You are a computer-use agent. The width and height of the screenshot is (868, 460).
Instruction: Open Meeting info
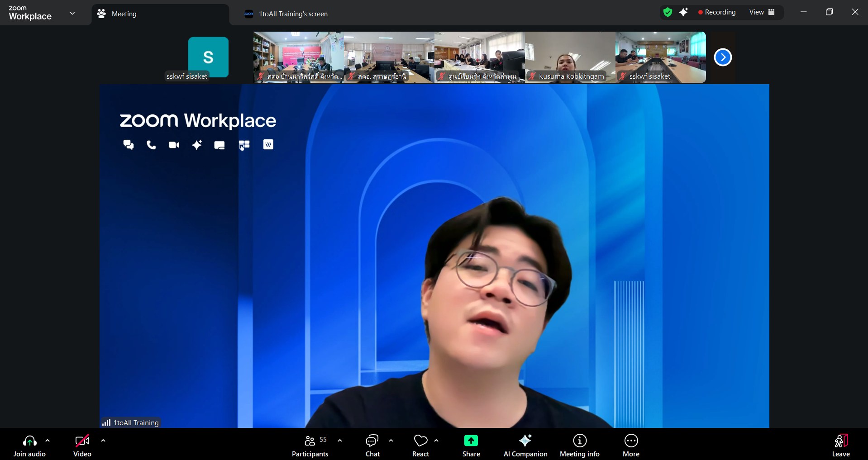click(579, 446)
